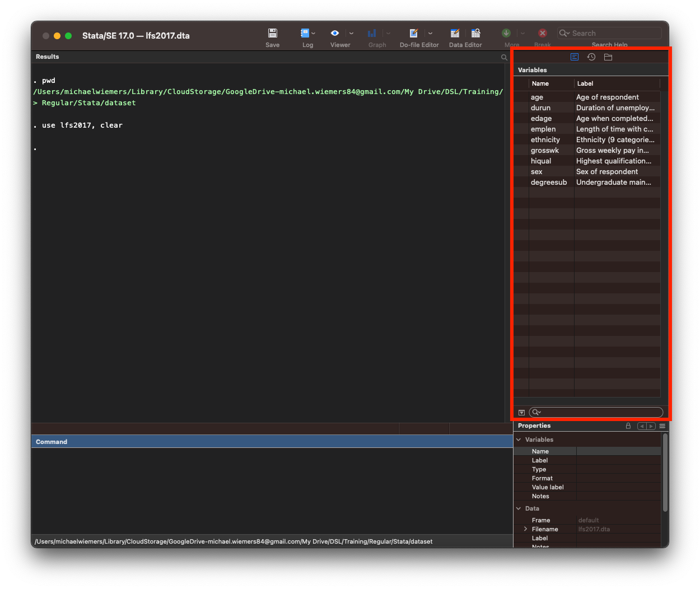Open the Data Editor browse mode icon

click(x=475, y=34)
